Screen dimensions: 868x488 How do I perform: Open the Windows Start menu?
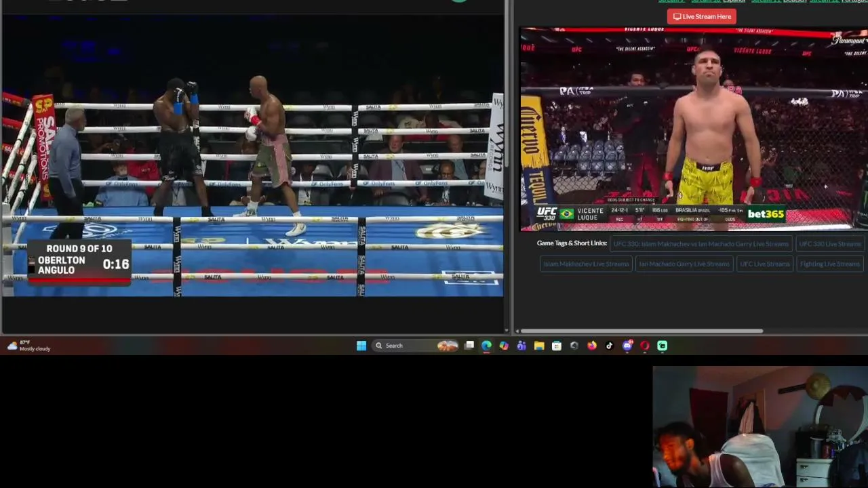[361, 346]
